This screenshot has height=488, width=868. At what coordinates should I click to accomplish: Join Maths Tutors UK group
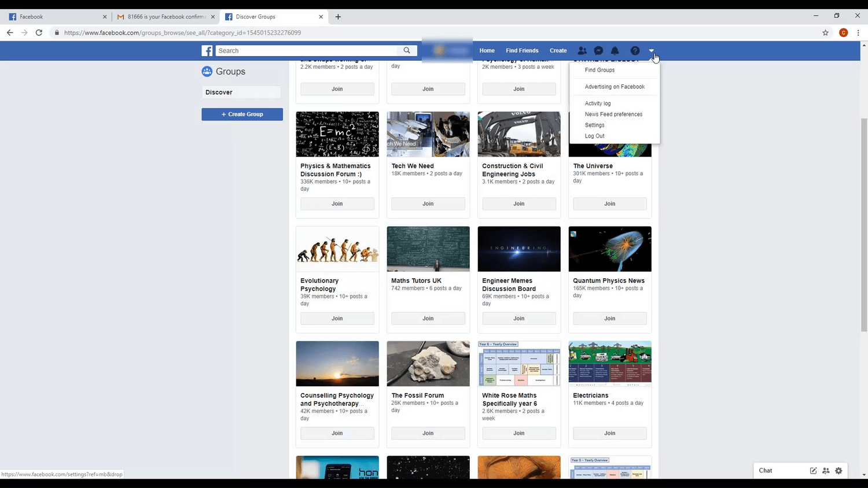click(428, 319)
